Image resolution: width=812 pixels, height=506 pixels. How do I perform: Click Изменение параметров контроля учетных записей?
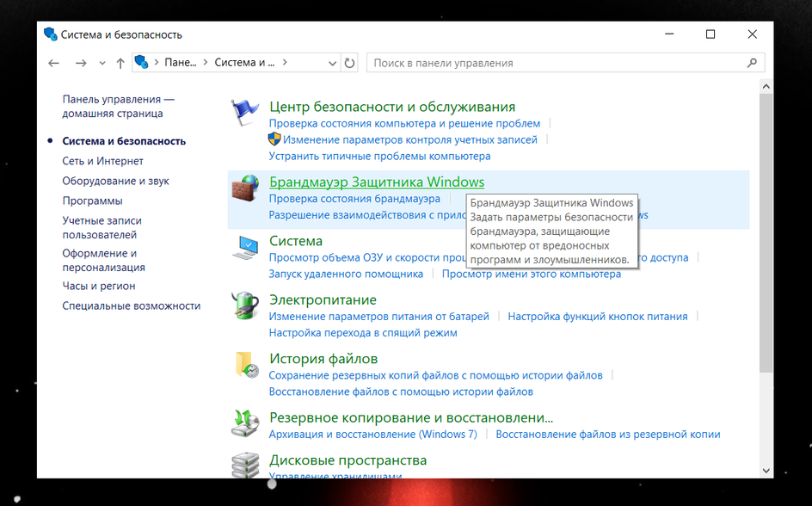pos(410,139)
